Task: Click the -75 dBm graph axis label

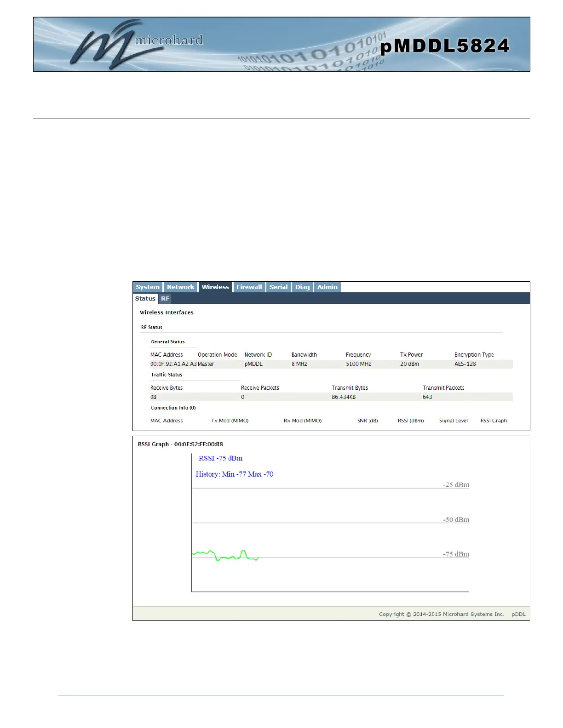Action: pos(456,554)
